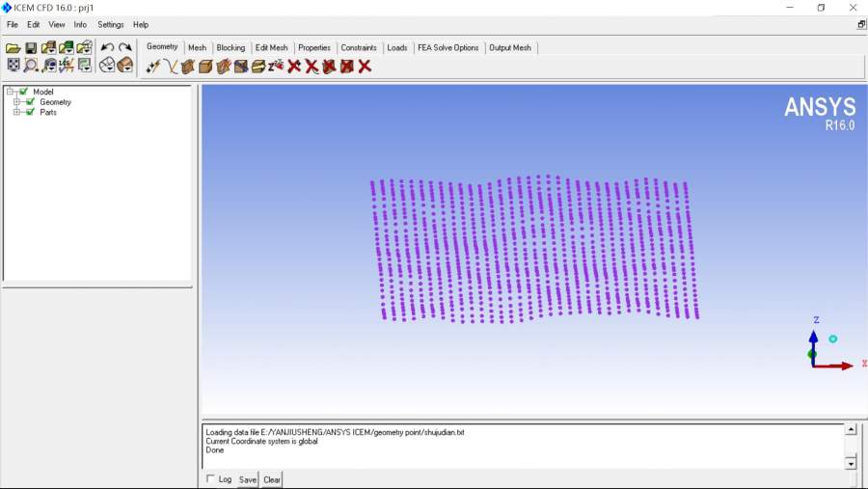Click the Save Project disk icon
Screen dimensions: 868x489
(31, 49)
